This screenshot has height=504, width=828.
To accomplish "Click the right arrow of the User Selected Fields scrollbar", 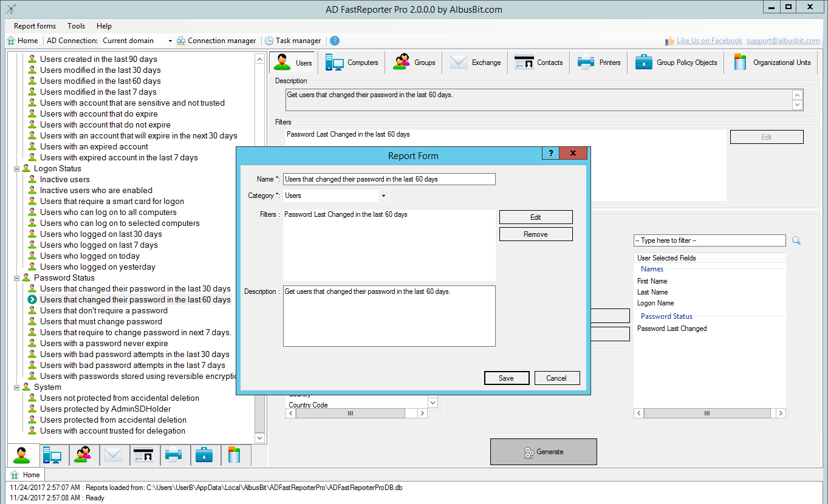I will 781,413.
